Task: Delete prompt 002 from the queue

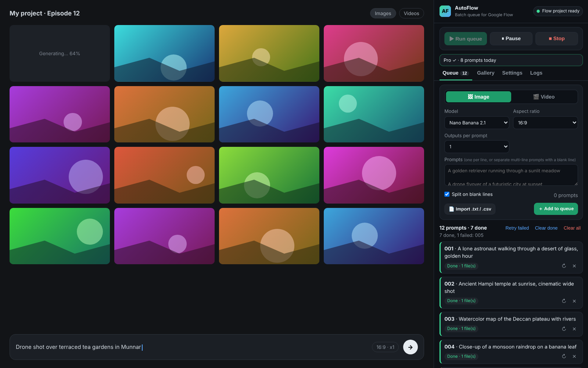Action: tap(574, 301)
